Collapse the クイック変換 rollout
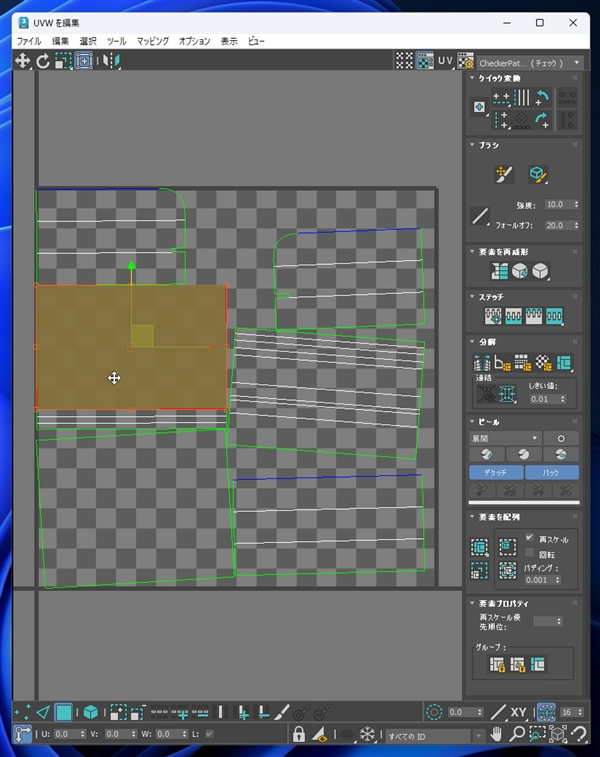 point(472,78)
